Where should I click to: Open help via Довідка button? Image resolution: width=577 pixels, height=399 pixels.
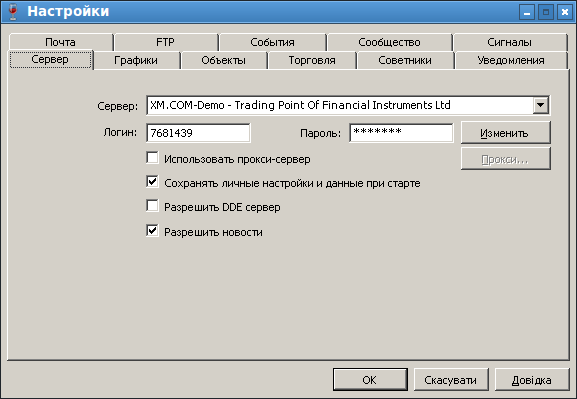click(x=532, y=379)
